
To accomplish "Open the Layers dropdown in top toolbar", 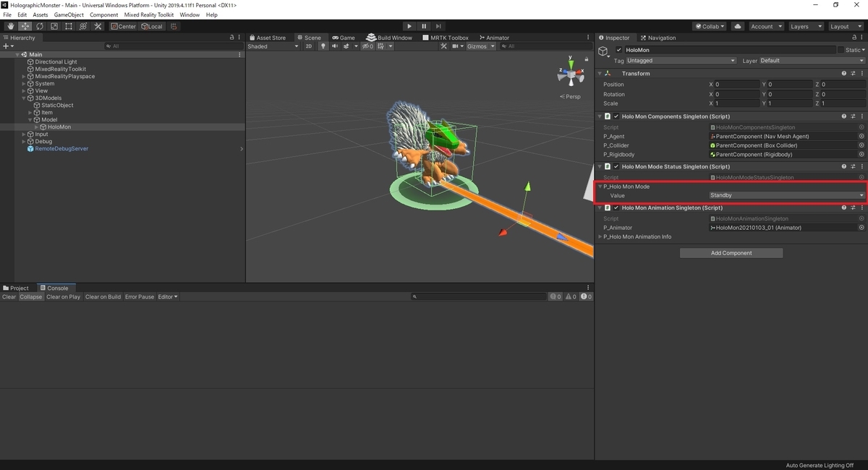I will point(806,26).
